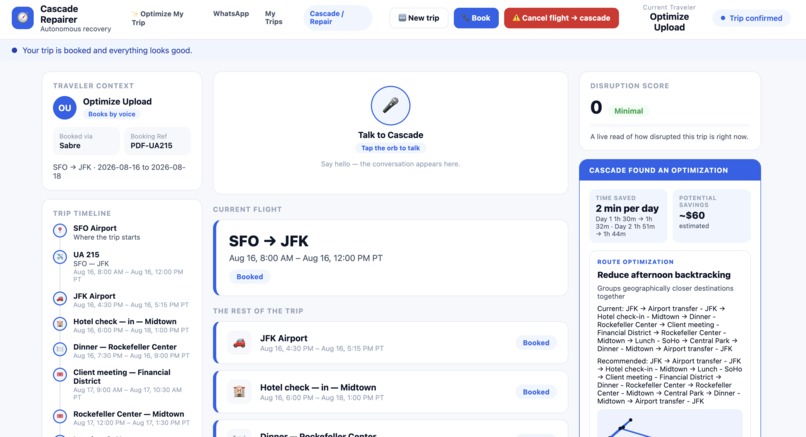Click the status message 'Your trip is booked'
Image resolution: width=806 pixels, height=437 pixels.
point(107,50)
